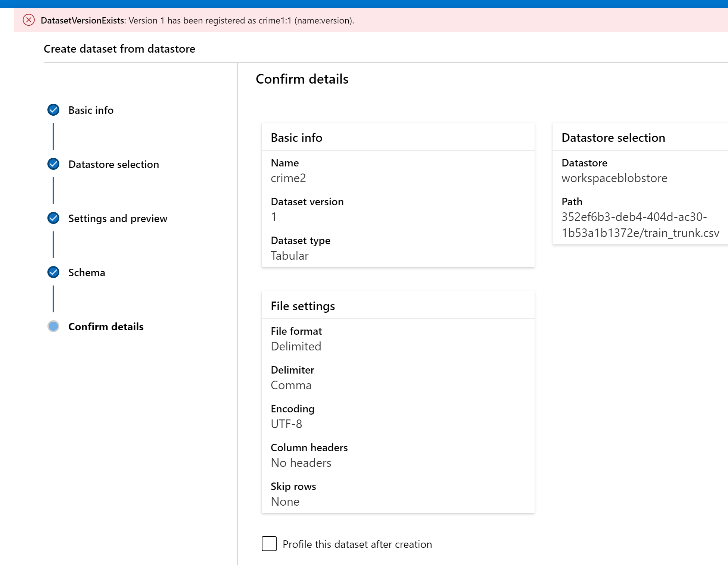Navigate to the Settings and preview step
728x565 pixels.
coord(118,218)
